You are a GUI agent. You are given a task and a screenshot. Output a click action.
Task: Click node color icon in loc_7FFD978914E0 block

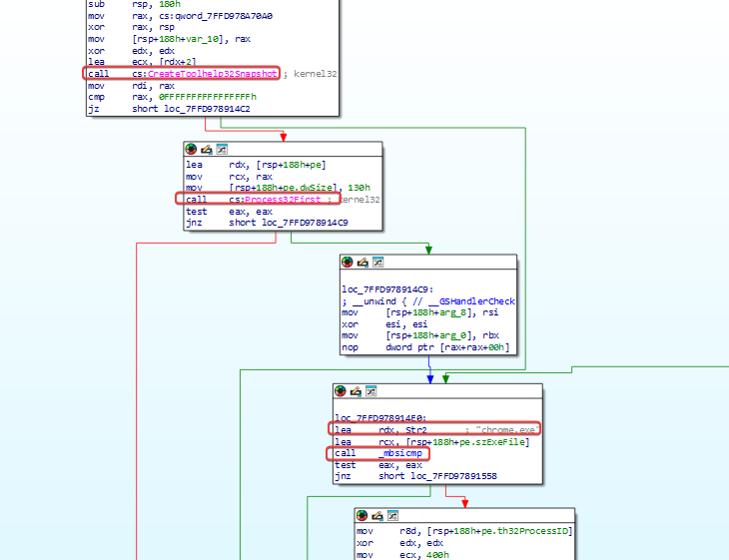click(341, 391)
